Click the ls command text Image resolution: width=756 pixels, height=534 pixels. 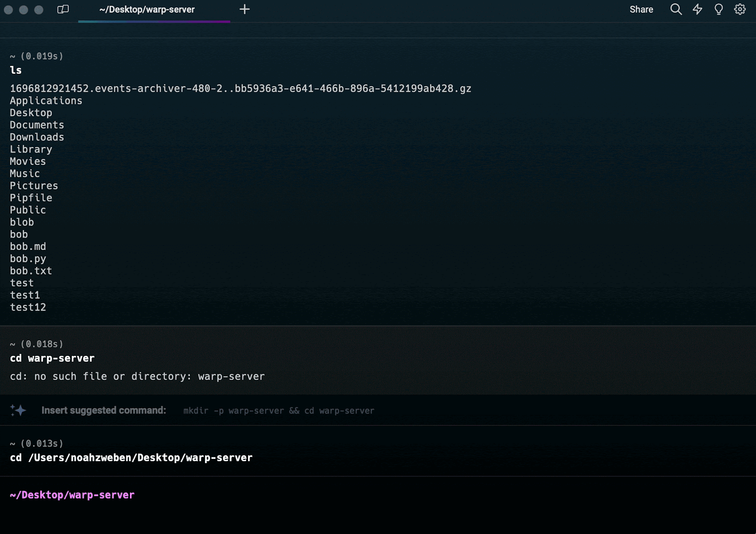click(x=15, y=69)
